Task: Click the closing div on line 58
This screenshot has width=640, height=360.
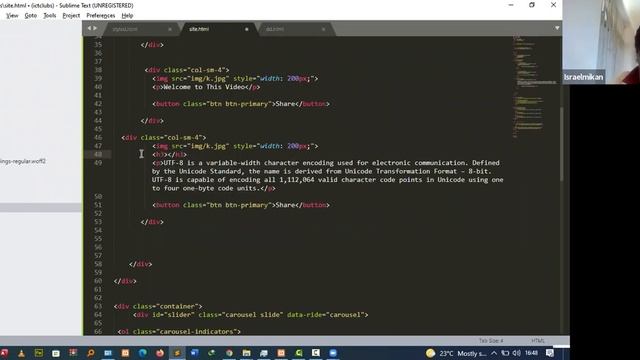Action: (140, 264)
